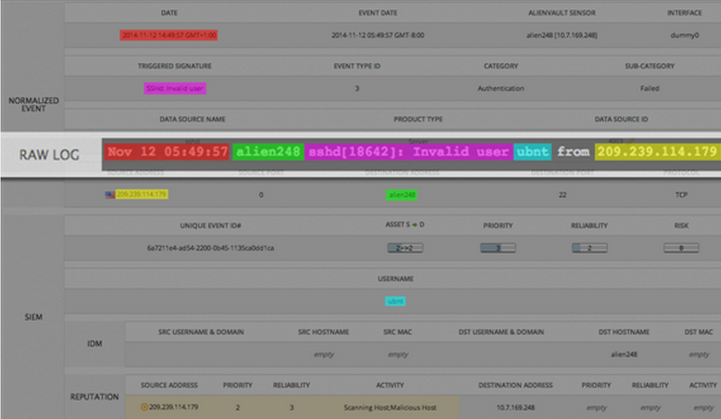Click reputation destination address 10.7.169.248
721x419 pixels.
point(515,408)
